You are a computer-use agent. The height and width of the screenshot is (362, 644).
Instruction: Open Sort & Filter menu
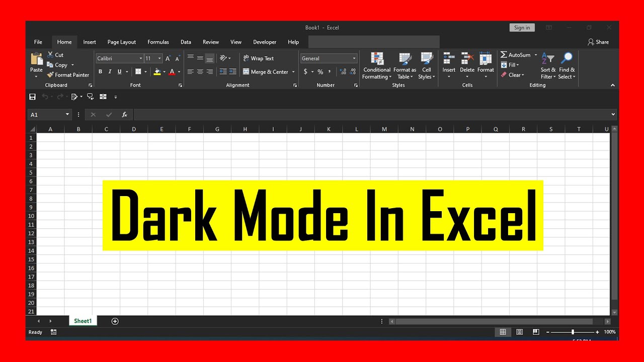click(x=548, y=65)
